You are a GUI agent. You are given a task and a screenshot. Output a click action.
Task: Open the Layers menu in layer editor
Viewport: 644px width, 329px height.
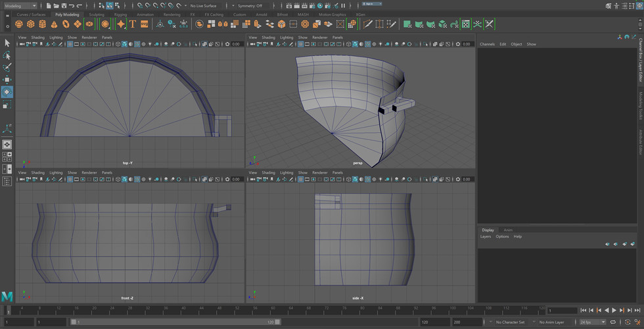(x=486, y=236)
